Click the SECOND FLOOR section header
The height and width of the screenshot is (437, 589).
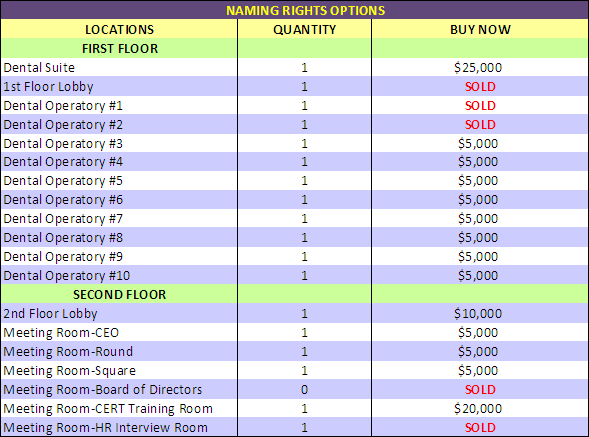(x=119, y=295)
